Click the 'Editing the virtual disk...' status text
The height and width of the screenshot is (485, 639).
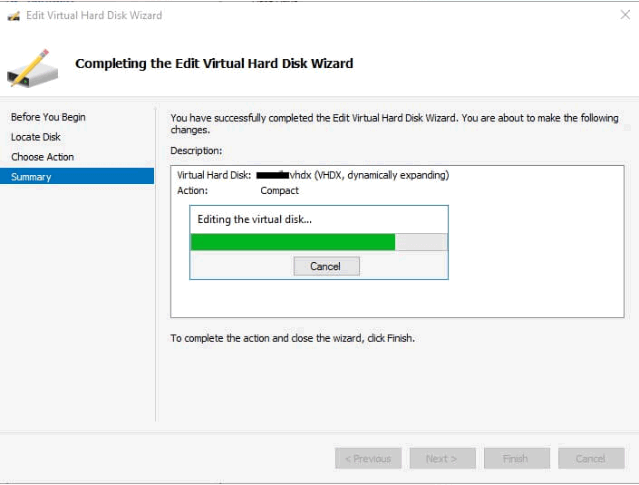[257, 219]
